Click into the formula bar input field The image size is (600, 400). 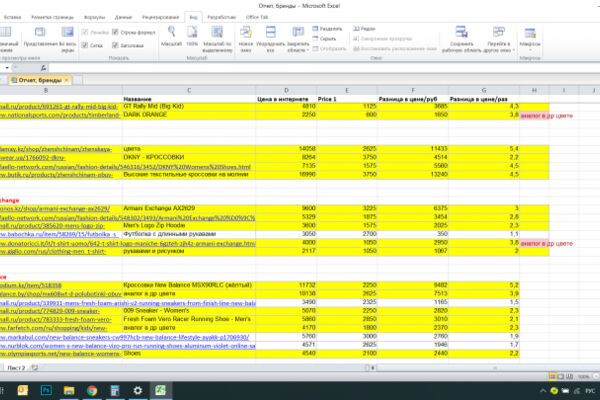pos(323,68)
